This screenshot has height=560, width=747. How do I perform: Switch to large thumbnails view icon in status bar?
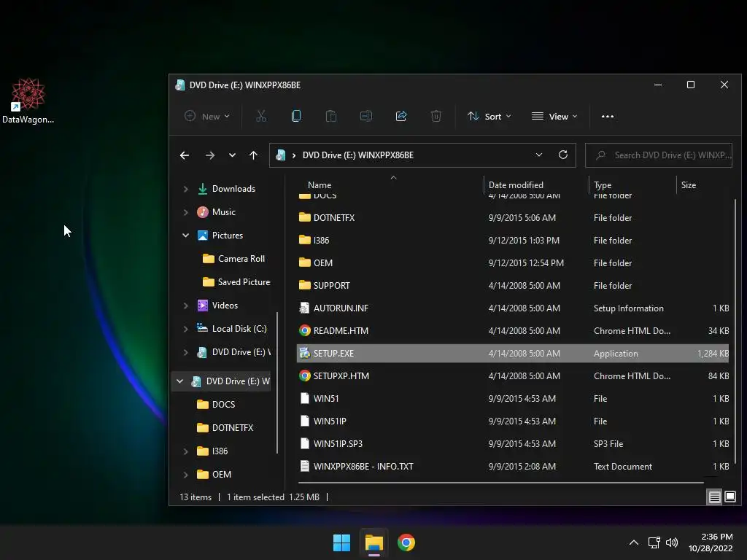click(x=729, y=497)
